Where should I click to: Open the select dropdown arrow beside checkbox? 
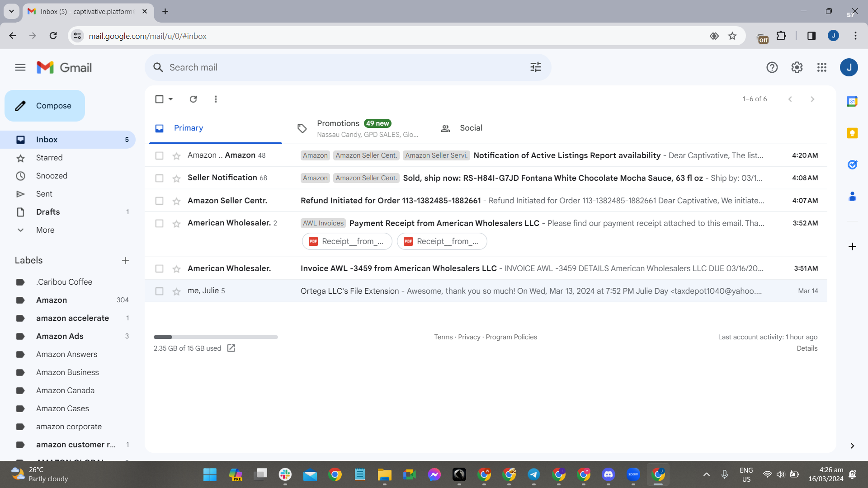pos(171,99)
